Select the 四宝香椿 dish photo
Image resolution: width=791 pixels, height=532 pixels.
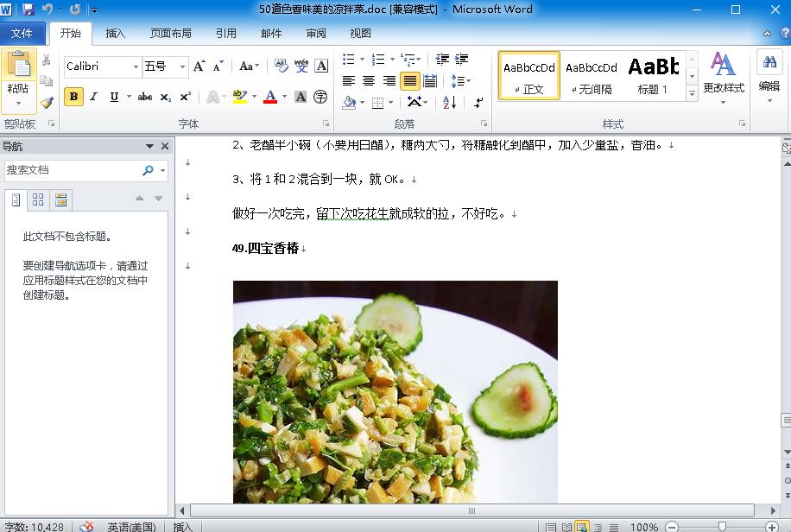click(x=395, y=392)
